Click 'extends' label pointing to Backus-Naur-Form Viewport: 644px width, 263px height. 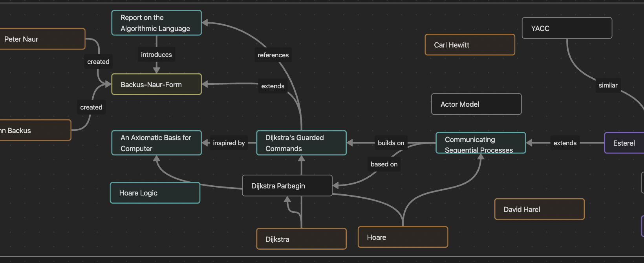coord(273,86)
